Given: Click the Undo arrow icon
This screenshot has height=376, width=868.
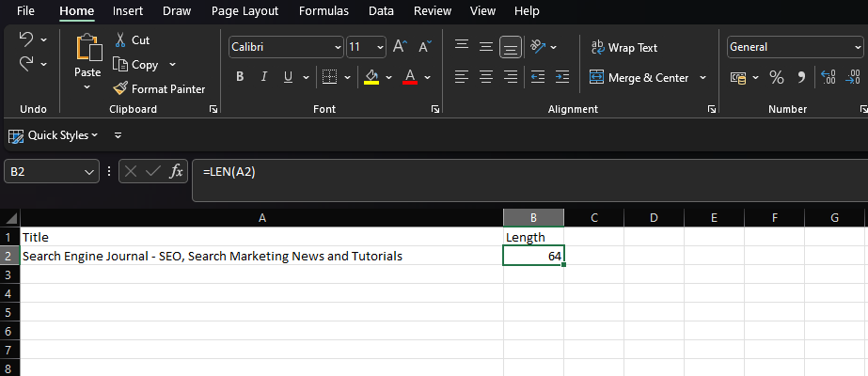Looking at the screenshot, I should (x=25, y=39).
